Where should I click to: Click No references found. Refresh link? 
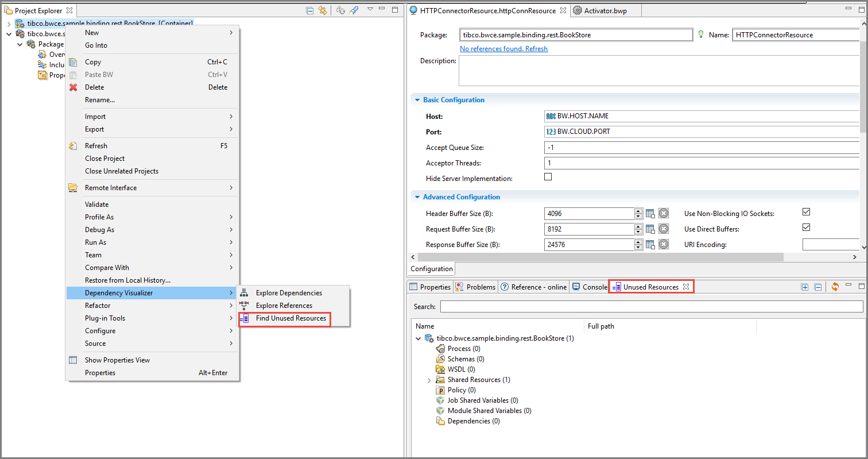pyautogui.click(x=503, y=49)
